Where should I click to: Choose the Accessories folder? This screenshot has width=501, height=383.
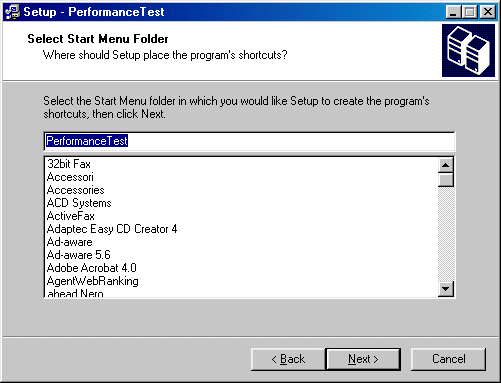coord(76,190)
